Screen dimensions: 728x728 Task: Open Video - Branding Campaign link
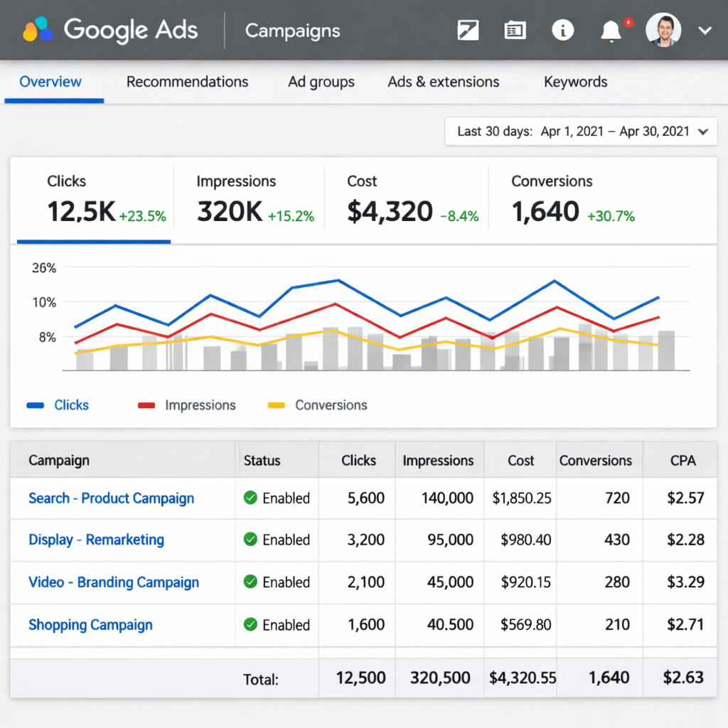[114, 582]
